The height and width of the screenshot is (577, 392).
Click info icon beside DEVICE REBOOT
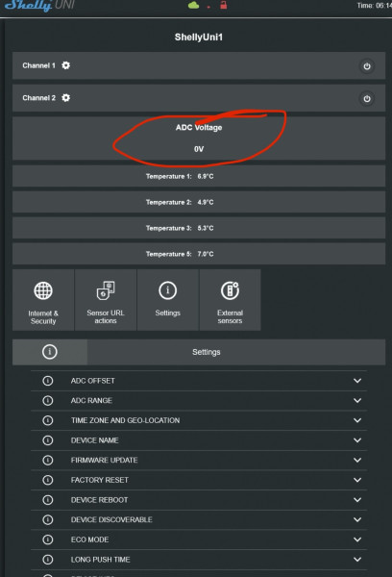pyautogui.click(x=48, y=500)
